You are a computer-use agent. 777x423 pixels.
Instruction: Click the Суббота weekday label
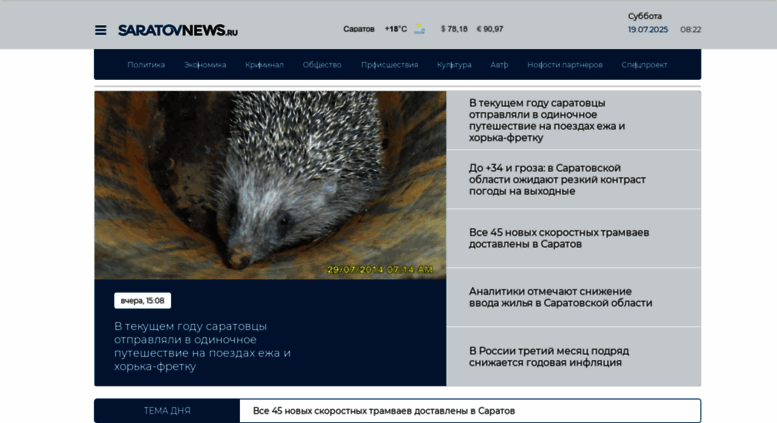coord(645,16)
